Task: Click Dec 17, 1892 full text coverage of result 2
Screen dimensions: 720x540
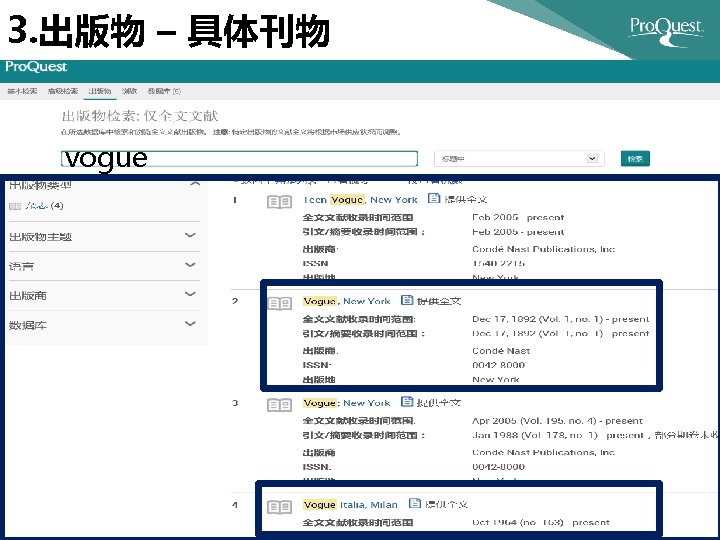Action: point(560,319)
